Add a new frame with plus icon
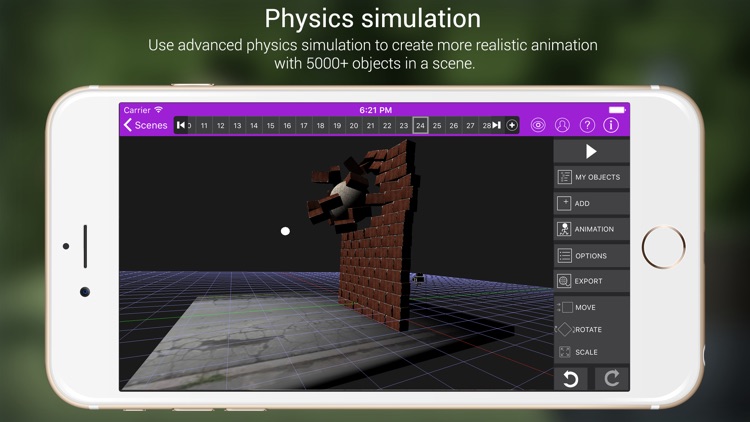 point(512,125)
